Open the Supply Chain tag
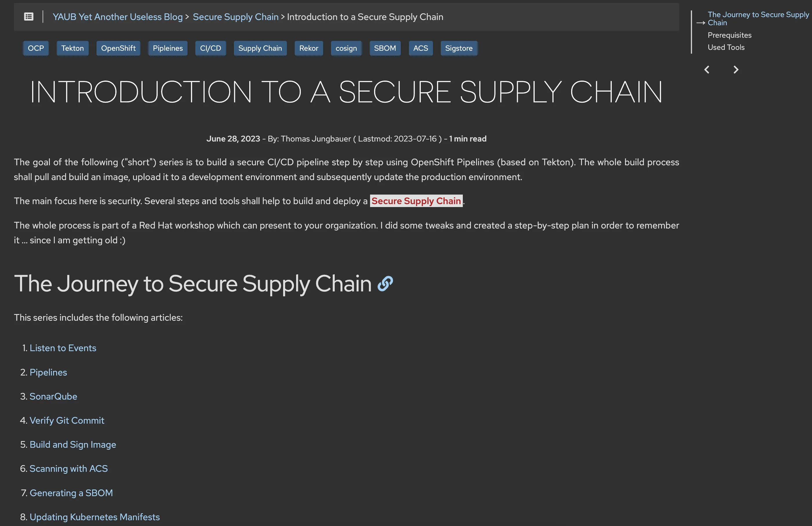812x526 pixels. point(260,48)
